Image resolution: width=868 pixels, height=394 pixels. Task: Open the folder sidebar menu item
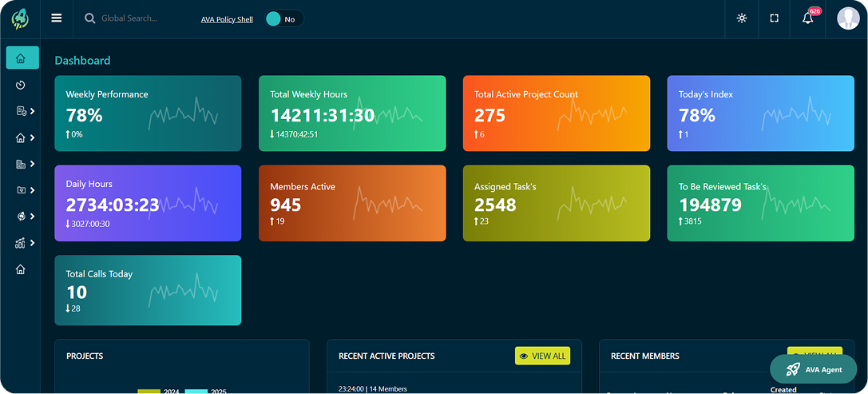click(25, 190)
